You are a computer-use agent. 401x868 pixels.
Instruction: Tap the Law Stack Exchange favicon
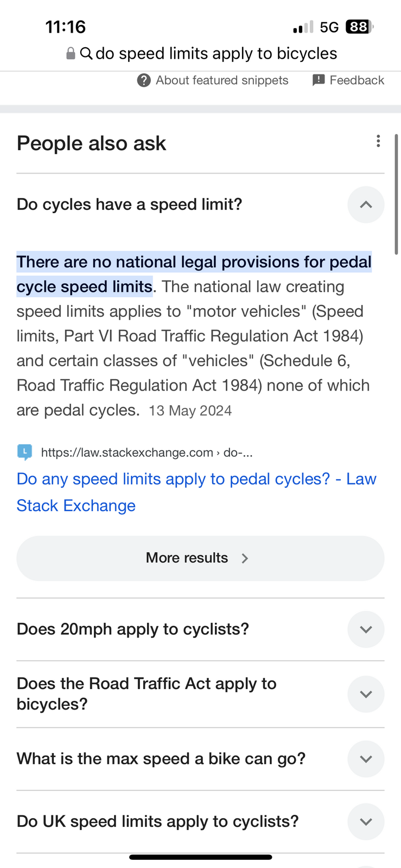pyautogui.click(x=24, y=452)
